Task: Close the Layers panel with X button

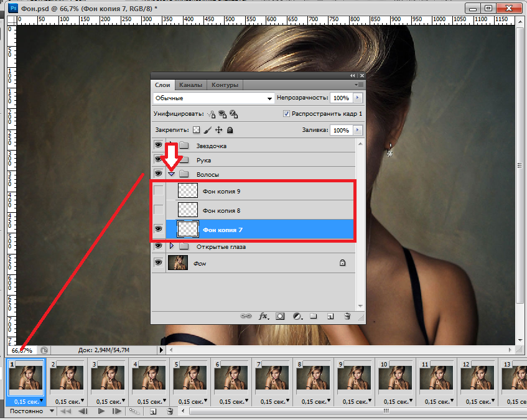Action: [x=362, y=76]
